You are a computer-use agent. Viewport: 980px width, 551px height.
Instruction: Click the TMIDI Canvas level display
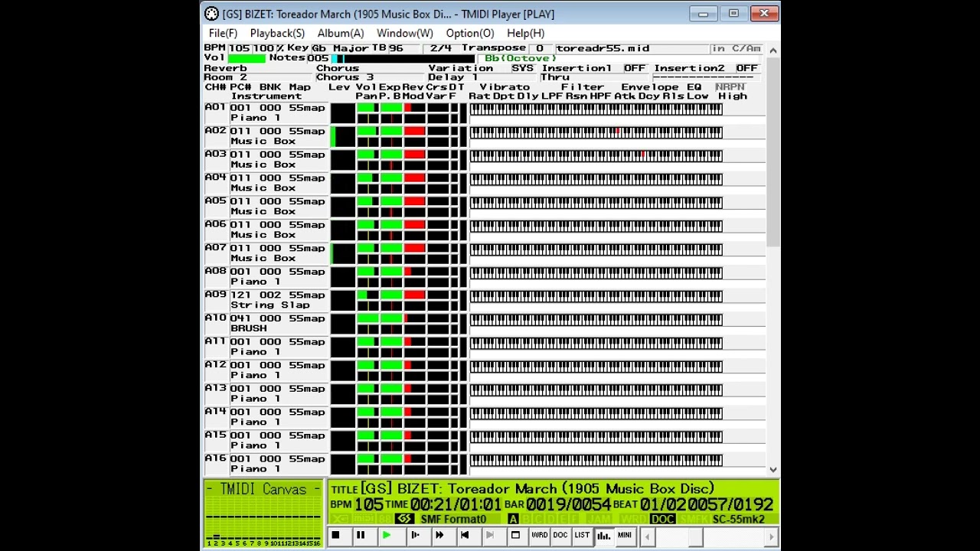point(263,514)
